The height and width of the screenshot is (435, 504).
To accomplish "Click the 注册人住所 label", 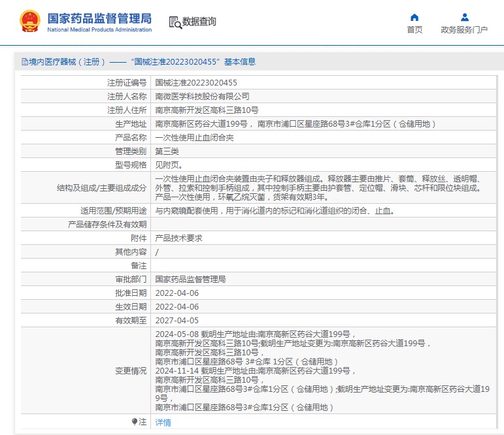I will click(x=127, y=110).
